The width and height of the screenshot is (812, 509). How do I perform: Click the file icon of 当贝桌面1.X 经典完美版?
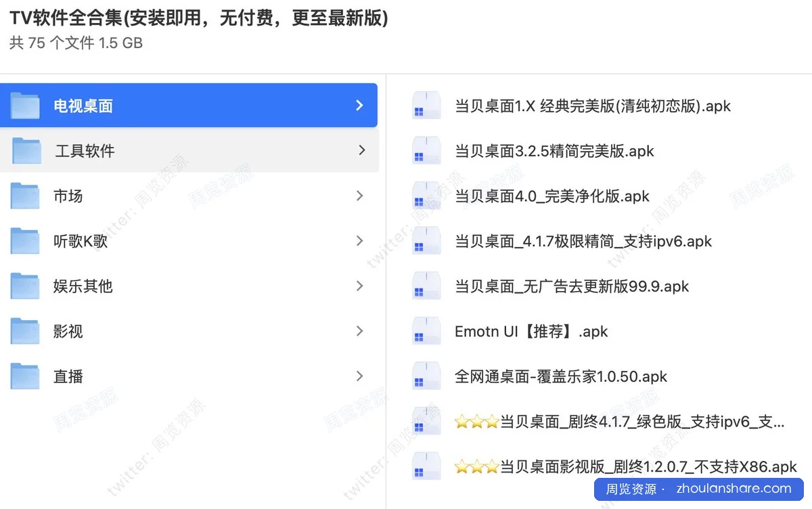point(426,106)
